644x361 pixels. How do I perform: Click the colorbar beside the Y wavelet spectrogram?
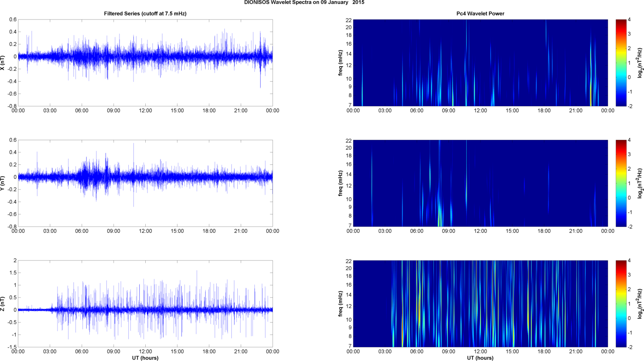pyautogui.click(x=621, y=183)
